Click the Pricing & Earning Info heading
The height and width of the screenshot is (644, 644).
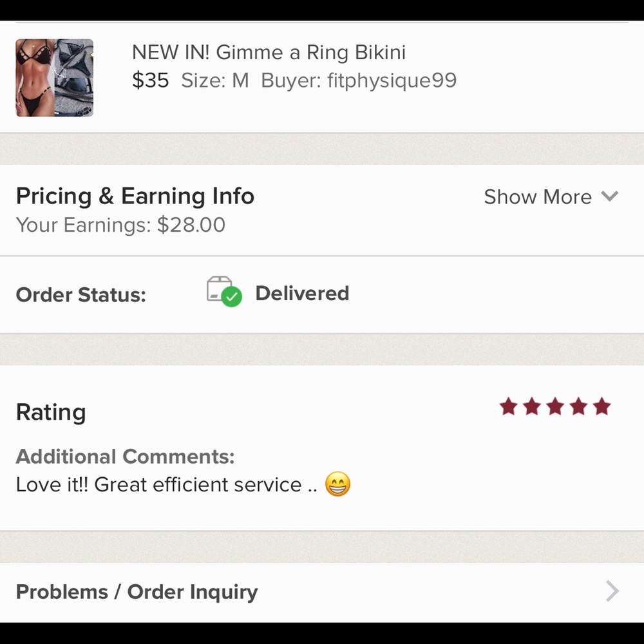tap(135, 196)
